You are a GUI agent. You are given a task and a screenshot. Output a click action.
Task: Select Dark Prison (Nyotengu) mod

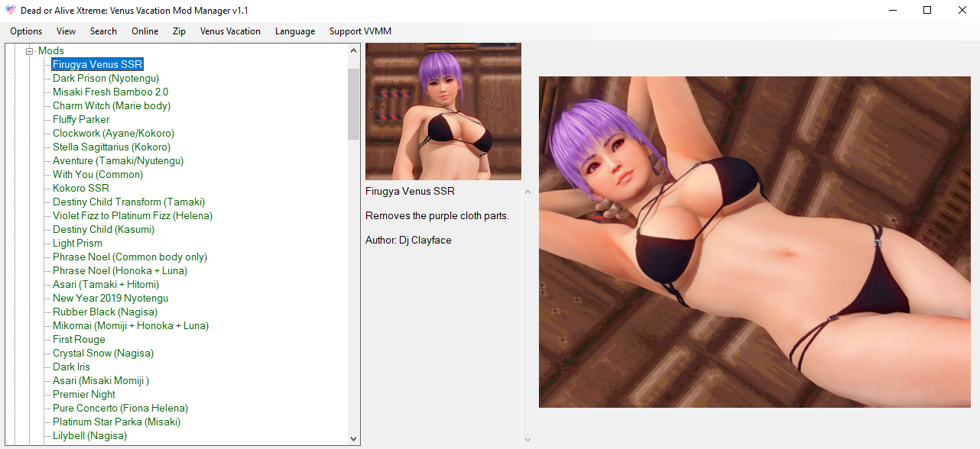105,78
